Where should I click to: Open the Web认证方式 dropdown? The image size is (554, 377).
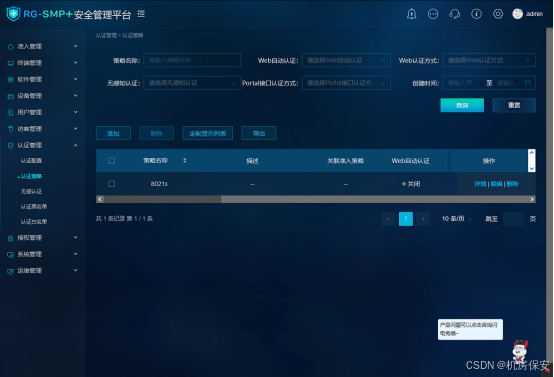[x=489, y=60]
